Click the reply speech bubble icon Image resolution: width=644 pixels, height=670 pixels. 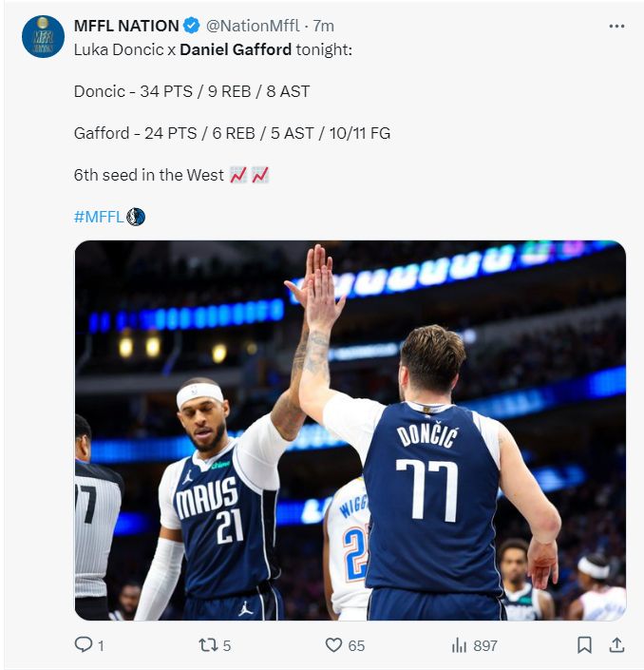84,644
